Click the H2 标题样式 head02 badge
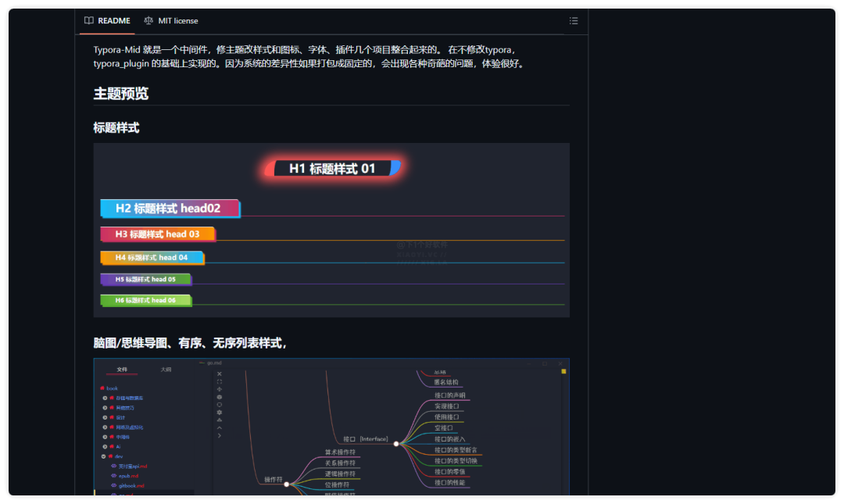 (x=170, y=209)
